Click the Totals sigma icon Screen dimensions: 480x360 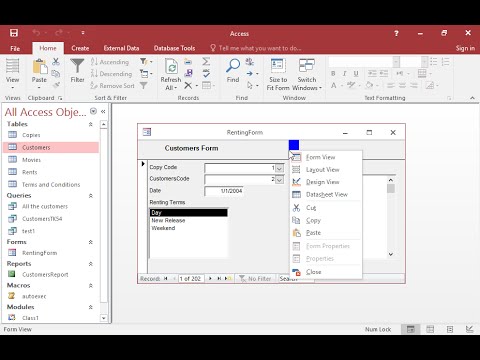pos(206,61)
